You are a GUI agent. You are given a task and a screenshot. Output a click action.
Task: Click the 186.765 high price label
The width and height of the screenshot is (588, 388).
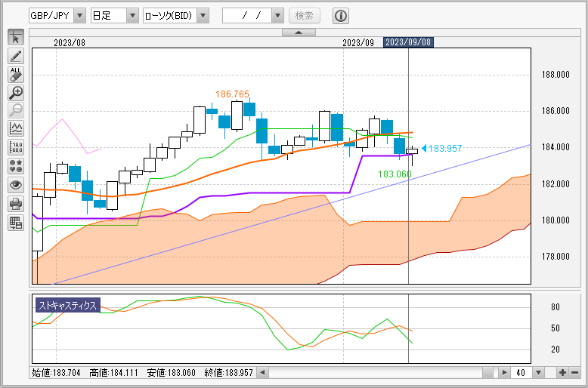[233, 94]
